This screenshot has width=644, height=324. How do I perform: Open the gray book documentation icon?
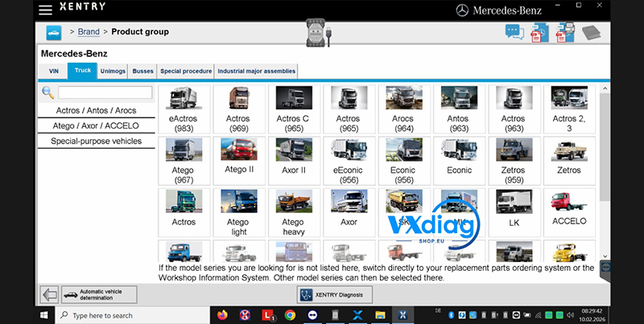coord(591,33)
